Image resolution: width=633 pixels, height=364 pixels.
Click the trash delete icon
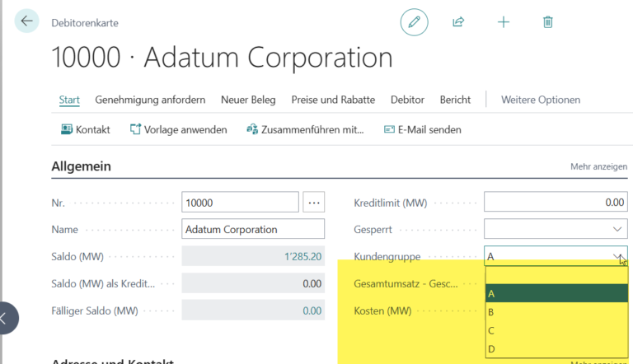548,22
